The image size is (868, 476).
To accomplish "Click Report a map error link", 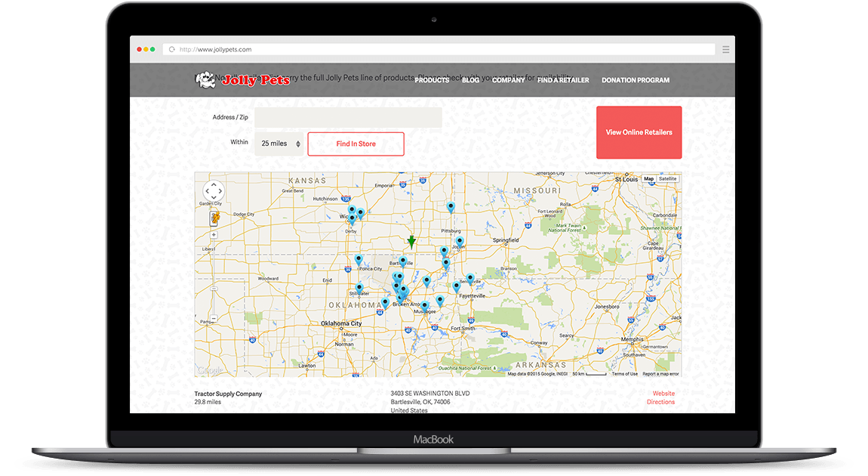I will (660, 374).
